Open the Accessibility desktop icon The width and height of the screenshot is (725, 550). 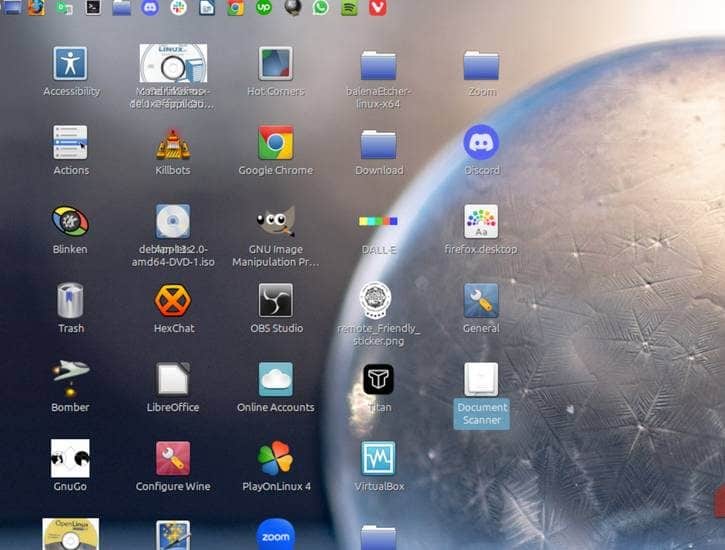(x=70, y=63)
